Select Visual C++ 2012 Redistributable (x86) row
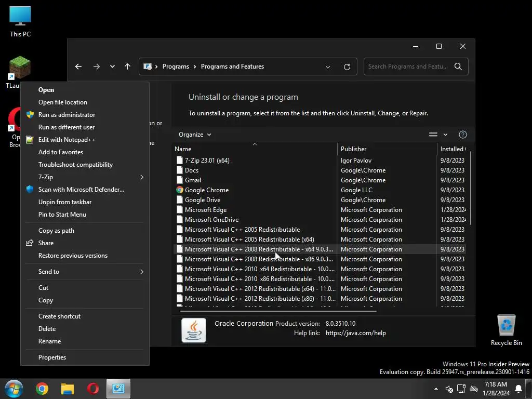 (x=320, y=299)
